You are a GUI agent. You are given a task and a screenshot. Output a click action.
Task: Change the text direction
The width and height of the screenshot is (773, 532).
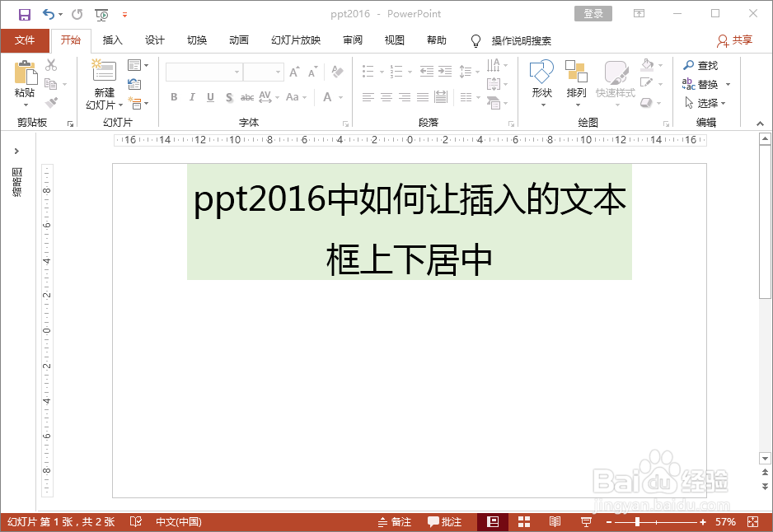[497, 64]
